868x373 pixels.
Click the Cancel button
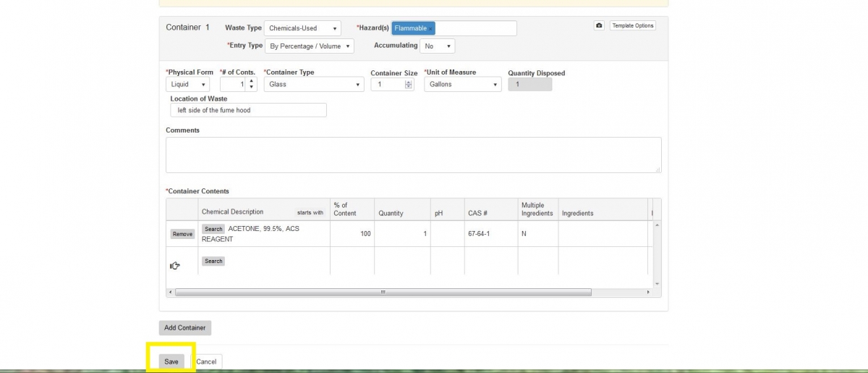click(206, 361)
